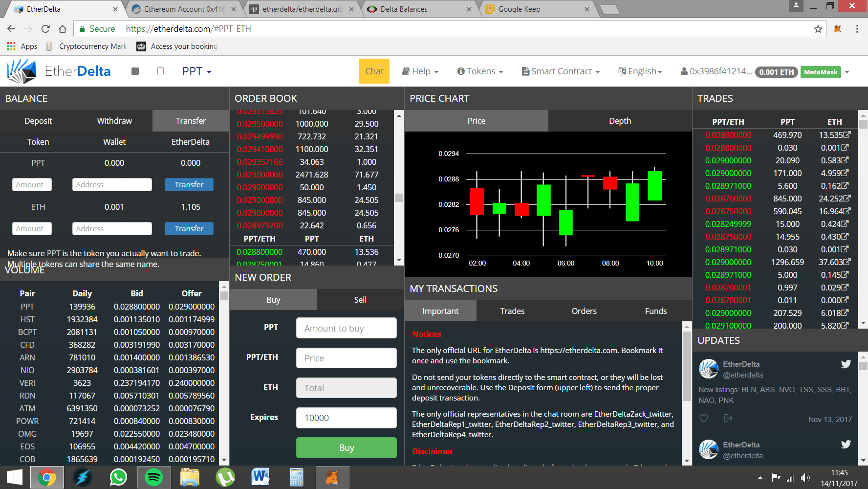Open external link icon on top trade row
868x489 pixels.
coord(847,134)
